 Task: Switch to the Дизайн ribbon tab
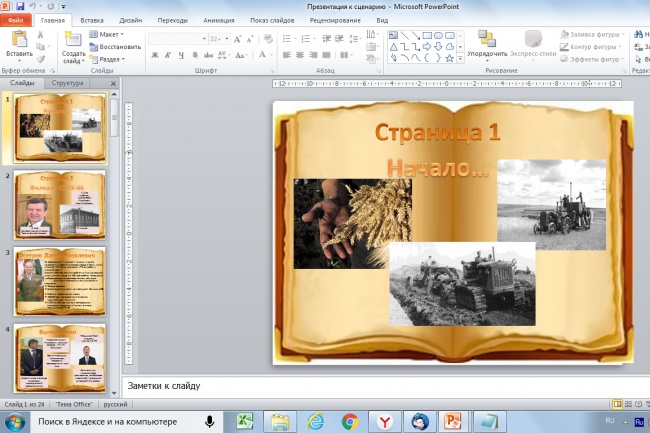coord(131,20)
